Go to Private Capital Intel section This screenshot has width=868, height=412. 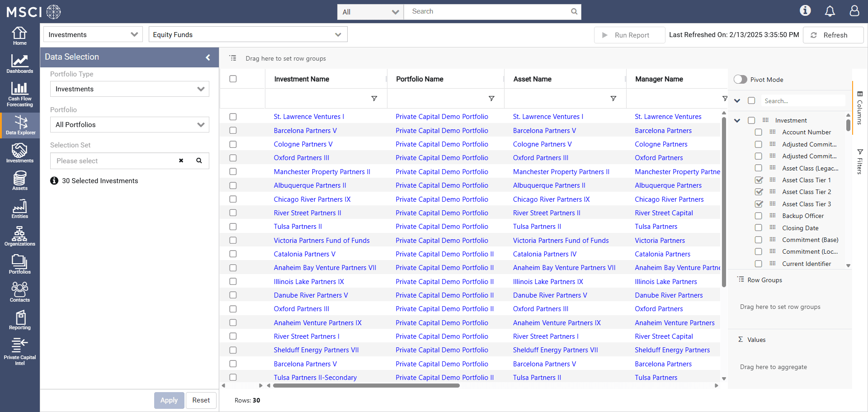click(19, 351)
